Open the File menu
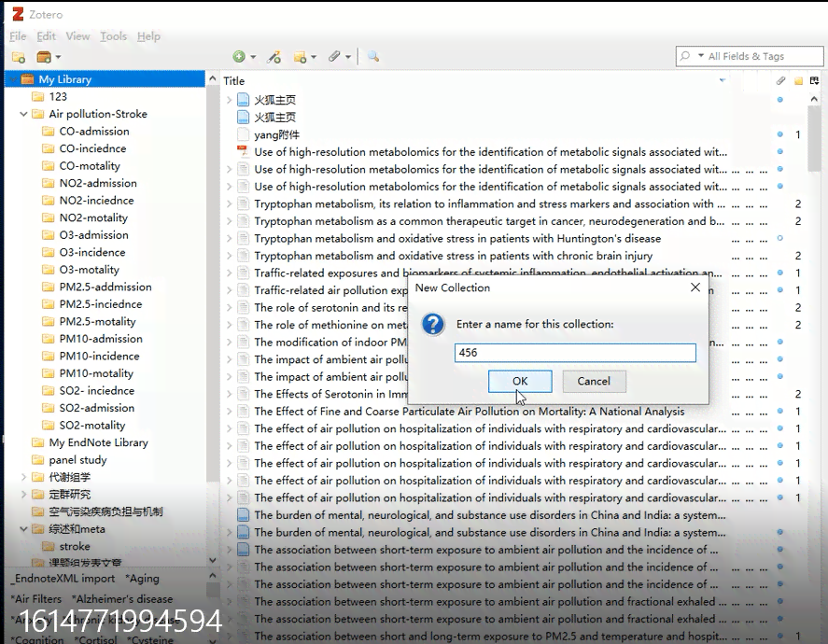Image resolution: width=828 pixels, height=644 pixels. tap(18, 36)
